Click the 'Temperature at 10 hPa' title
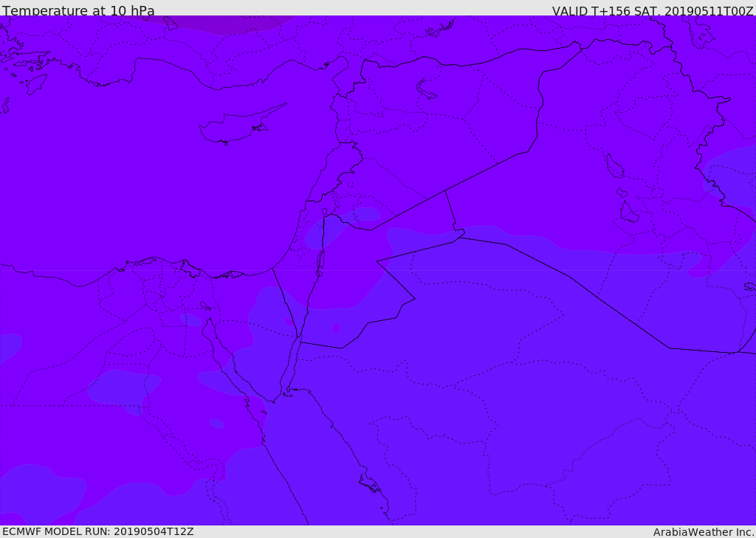 tap(78, 10)
